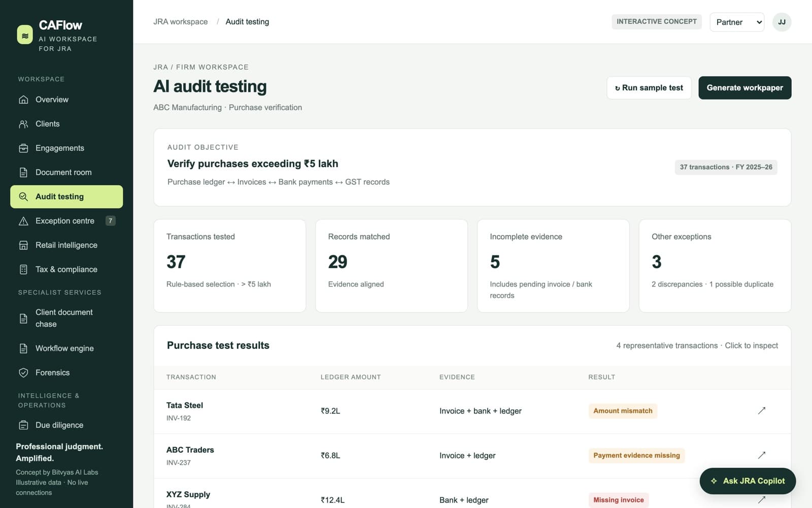This screenshot has height=508, width=812.
Task: Open Due diligence menu item
Action: [x=66, y=425]
